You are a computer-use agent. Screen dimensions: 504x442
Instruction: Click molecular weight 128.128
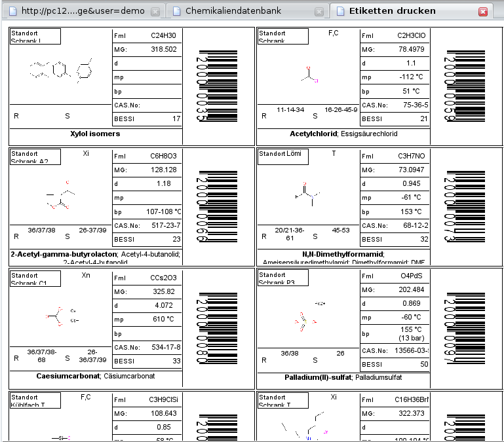164,170
